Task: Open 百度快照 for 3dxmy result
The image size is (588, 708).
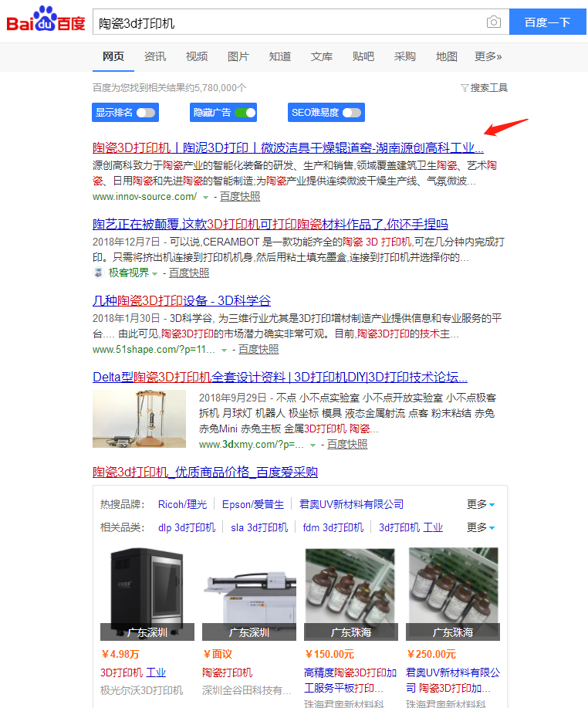Action: 347,444
